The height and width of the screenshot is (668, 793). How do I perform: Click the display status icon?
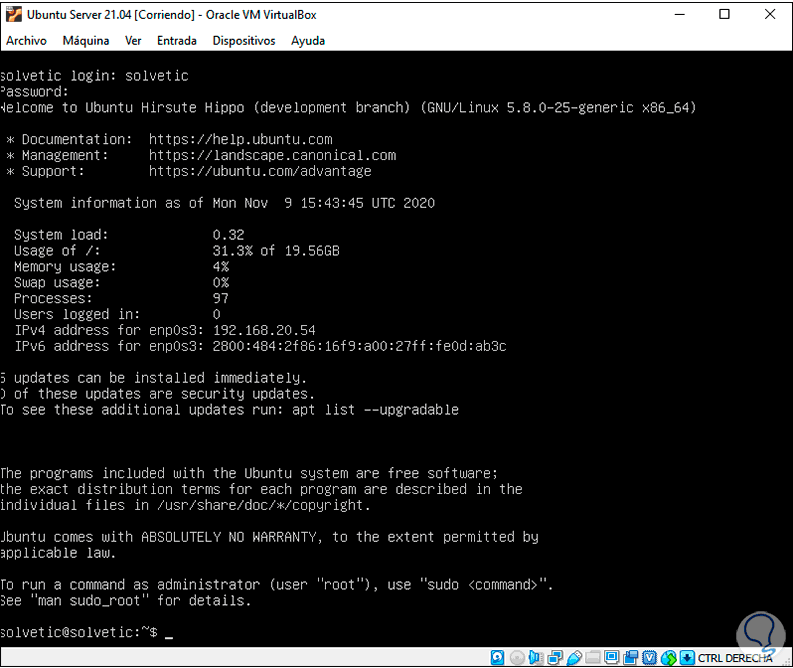point(611,657)
